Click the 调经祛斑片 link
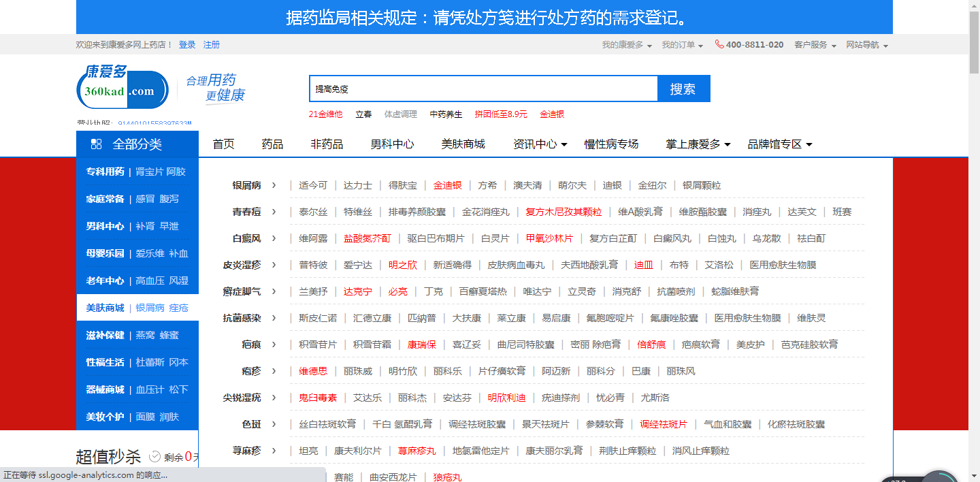 tap(664, 424)
